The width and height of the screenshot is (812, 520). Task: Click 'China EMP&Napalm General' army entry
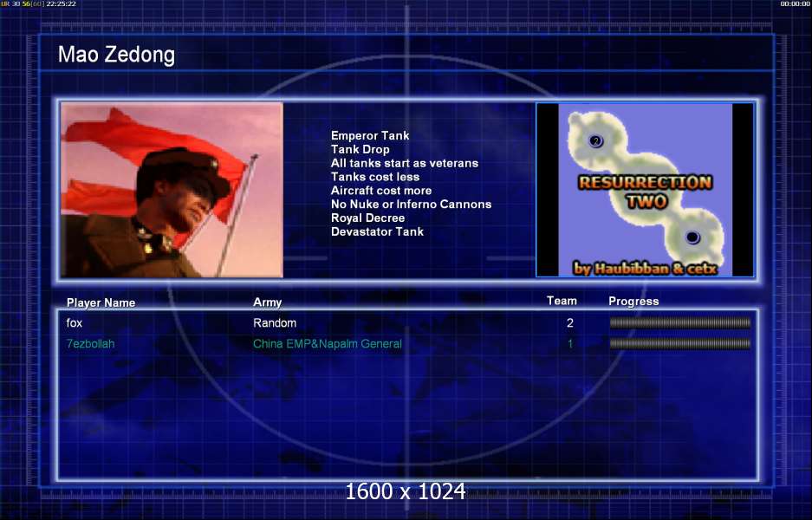click(x=328, y=344)
